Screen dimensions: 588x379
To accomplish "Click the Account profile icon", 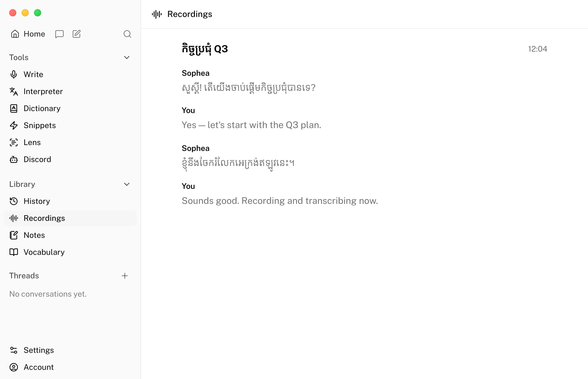I will (14, 367).
